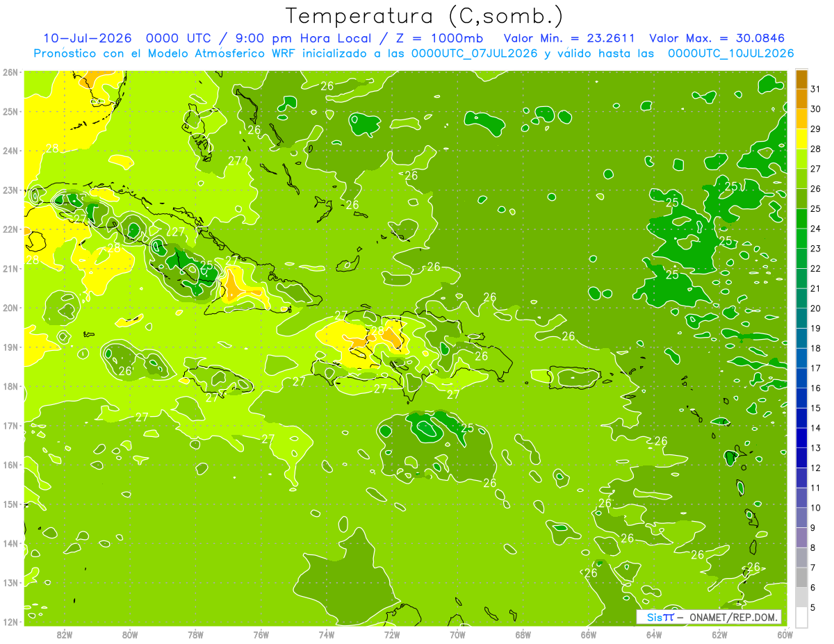834x644 pixels.
Task: Click the 62W longitude axis label
Action: click(x=719, y=634)
